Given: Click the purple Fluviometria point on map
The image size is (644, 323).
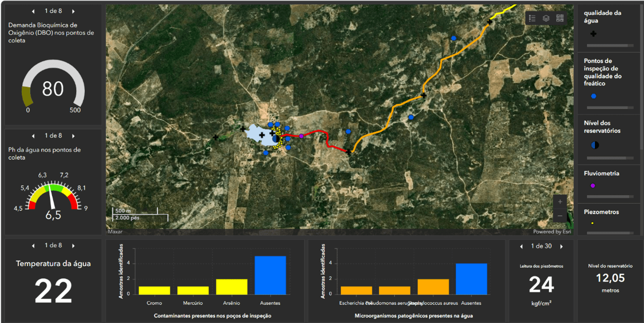Looking at the screenshot, I should (x=301, y=136).
